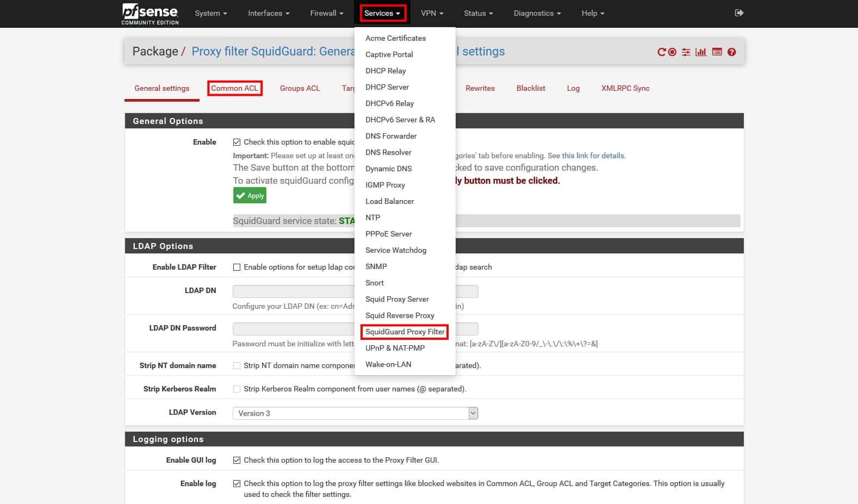
Task: Click the pfSense Community Edition logo
Action: point(150,14)
